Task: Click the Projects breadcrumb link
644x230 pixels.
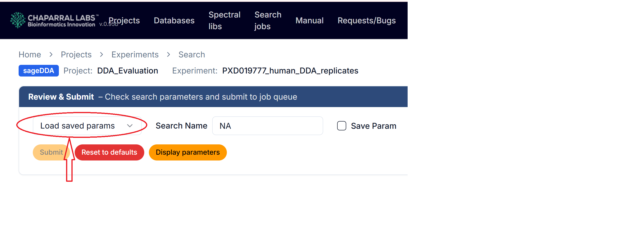Action: (x=76, y=55)
